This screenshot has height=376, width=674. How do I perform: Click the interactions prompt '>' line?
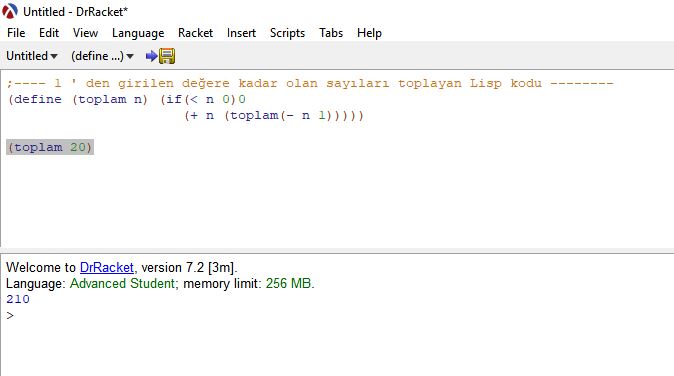pyautogui.click(x=10, y=315)
